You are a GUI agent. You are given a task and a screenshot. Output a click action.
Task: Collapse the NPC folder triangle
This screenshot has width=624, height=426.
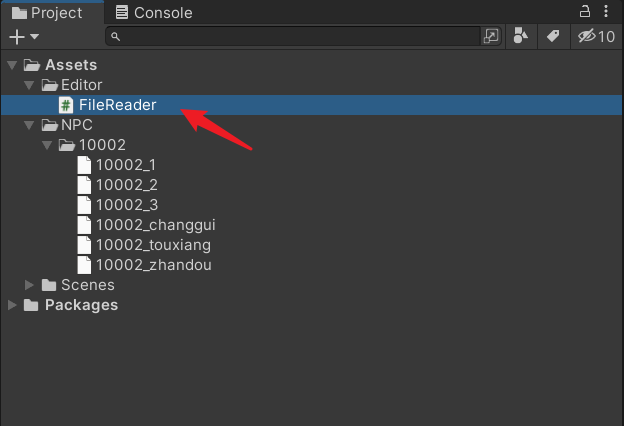(x=29, y=125)
